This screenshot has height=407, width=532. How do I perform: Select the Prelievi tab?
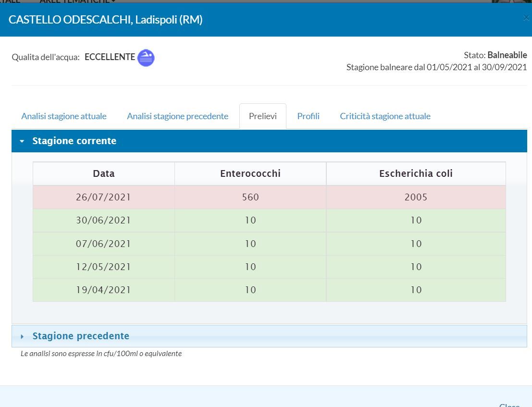tap(262, 116)
